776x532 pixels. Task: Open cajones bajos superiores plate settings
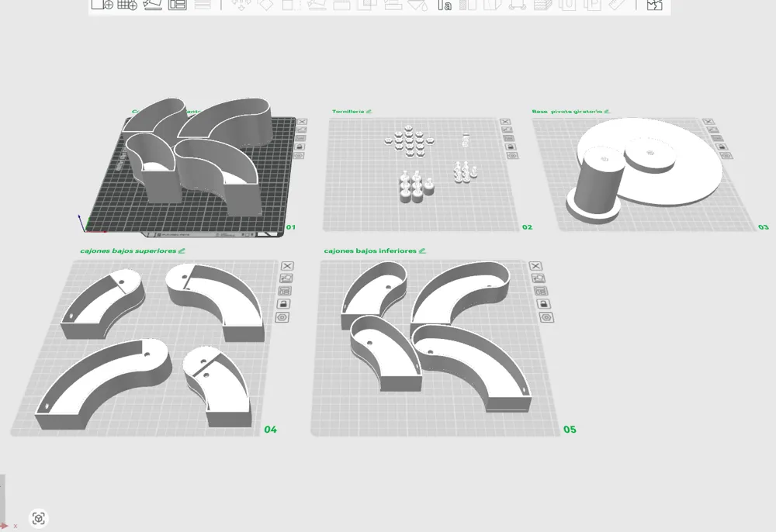282,317
